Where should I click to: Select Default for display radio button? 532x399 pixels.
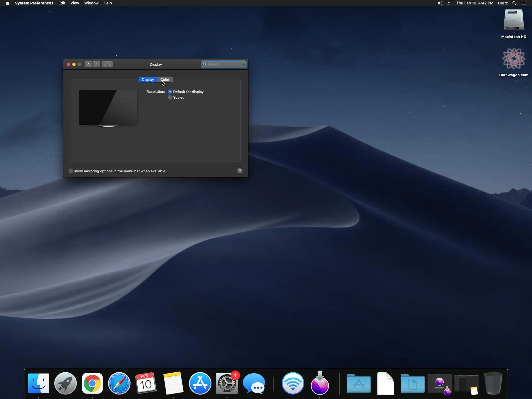(x=170, y=92)
